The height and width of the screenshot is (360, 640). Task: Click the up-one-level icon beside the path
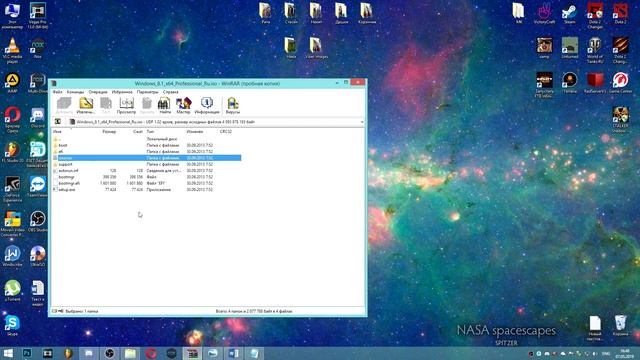(58, 122)
